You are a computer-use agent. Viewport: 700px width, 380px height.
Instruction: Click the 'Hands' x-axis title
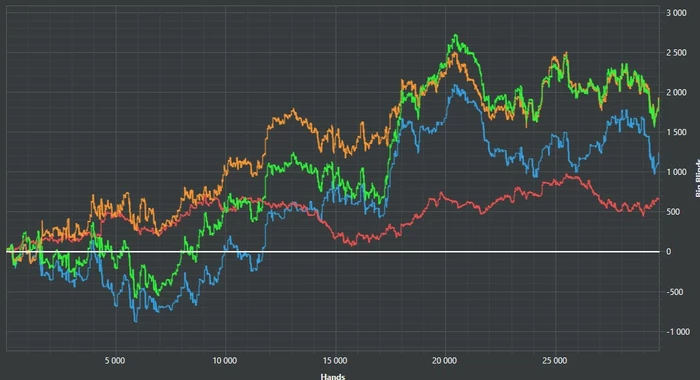[x=333, y=376]
